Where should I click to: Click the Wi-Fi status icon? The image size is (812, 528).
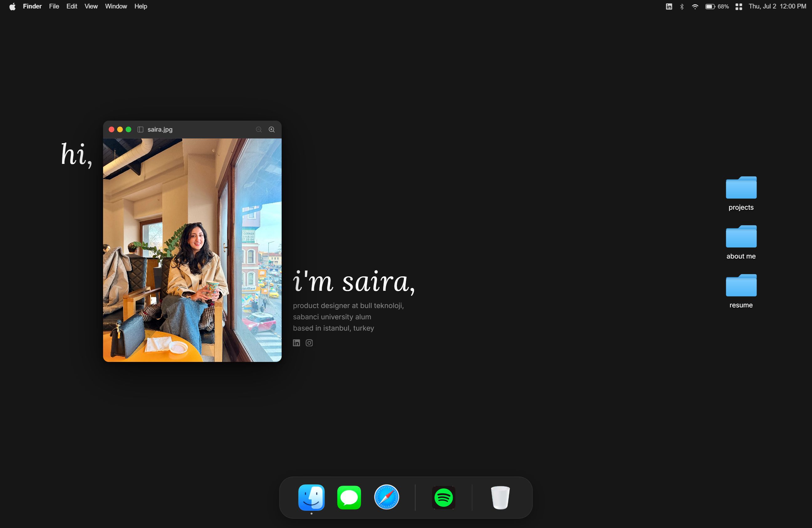pyautogui.click(x=695, y=7)
